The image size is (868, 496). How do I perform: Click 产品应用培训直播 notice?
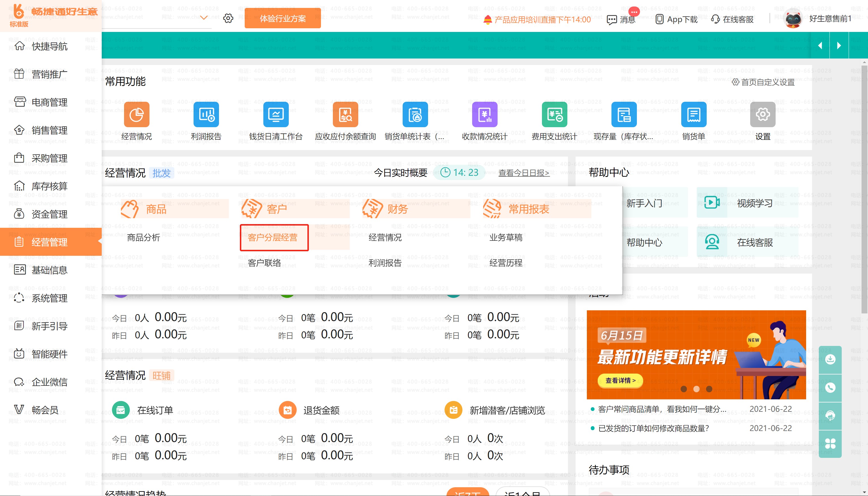(537, 20)
